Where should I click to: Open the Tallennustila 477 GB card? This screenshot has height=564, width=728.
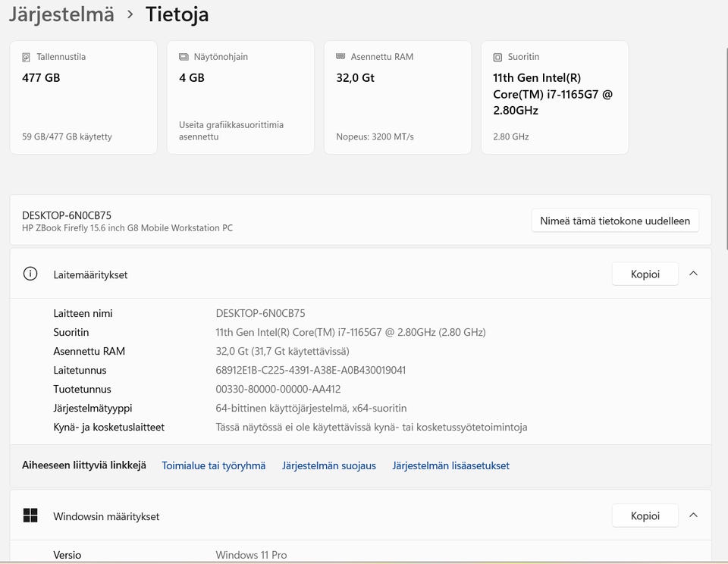[83, 97]
